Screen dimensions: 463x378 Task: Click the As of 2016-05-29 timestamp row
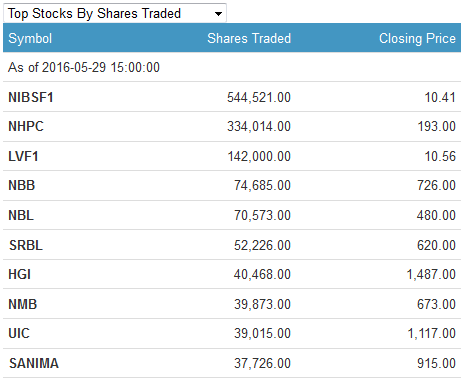[x=232, y=67]
